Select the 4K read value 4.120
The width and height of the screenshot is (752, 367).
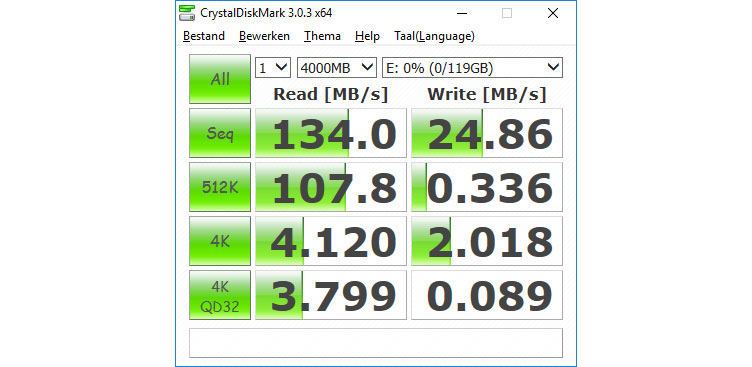(331, 241)
